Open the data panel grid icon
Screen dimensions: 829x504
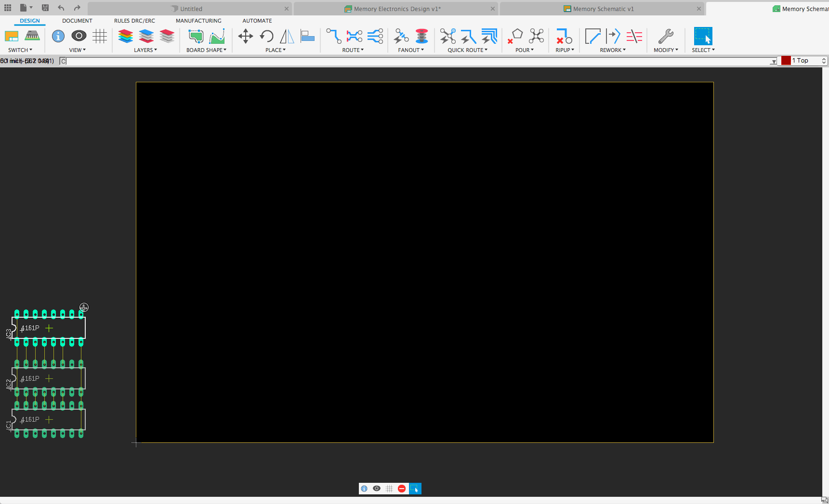point(8,8)
